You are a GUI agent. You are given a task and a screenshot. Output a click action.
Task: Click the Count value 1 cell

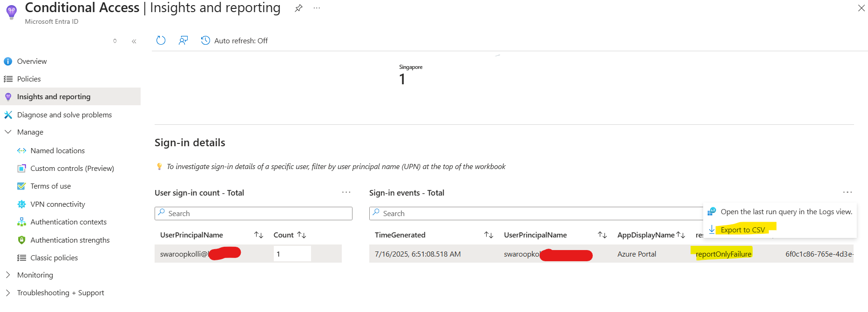[x=292, y=254]
